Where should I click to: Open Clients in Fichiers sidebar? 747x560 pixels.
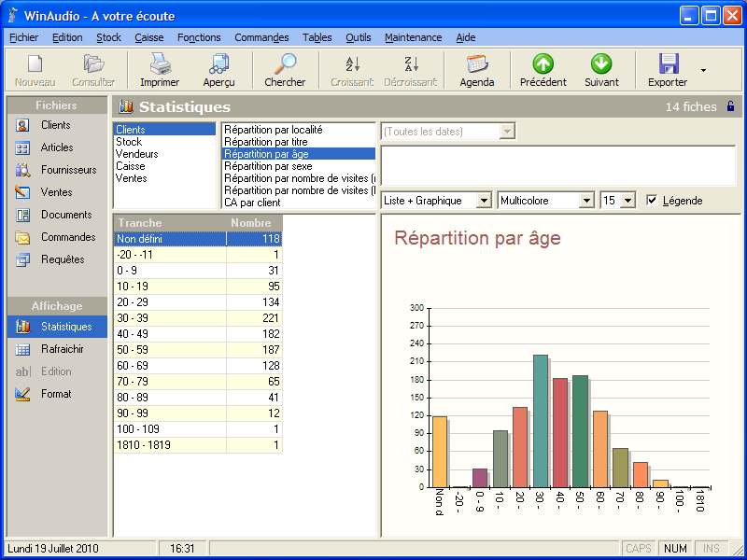tap(55, 125)
